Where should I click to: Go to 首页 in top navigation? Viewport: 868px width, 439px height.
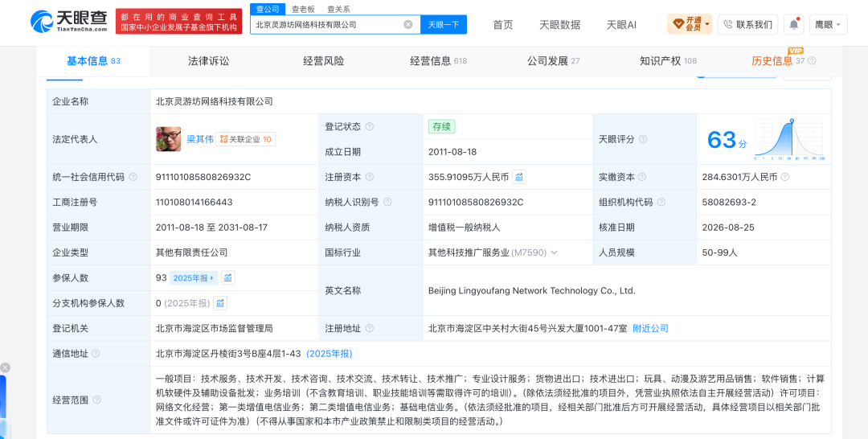[x=502, y=24]
